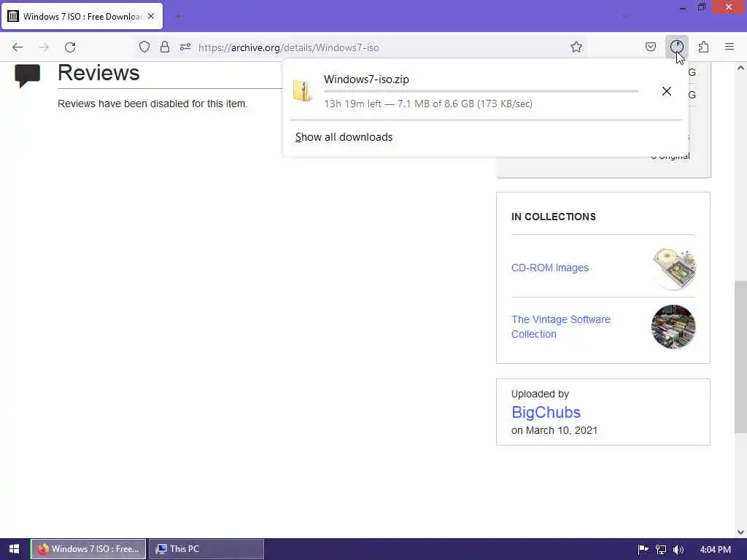Screen dimensions: 747x560
Task: Click the scrollbar up arrow
Action: click(x=740, y=68)
